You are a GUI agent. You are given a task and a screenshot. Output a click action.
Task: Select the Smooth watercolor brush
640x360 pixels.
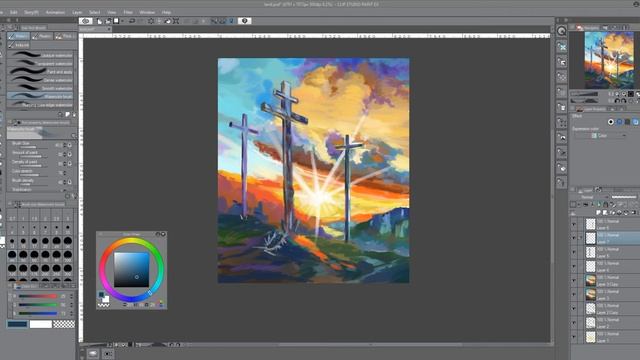40,88
